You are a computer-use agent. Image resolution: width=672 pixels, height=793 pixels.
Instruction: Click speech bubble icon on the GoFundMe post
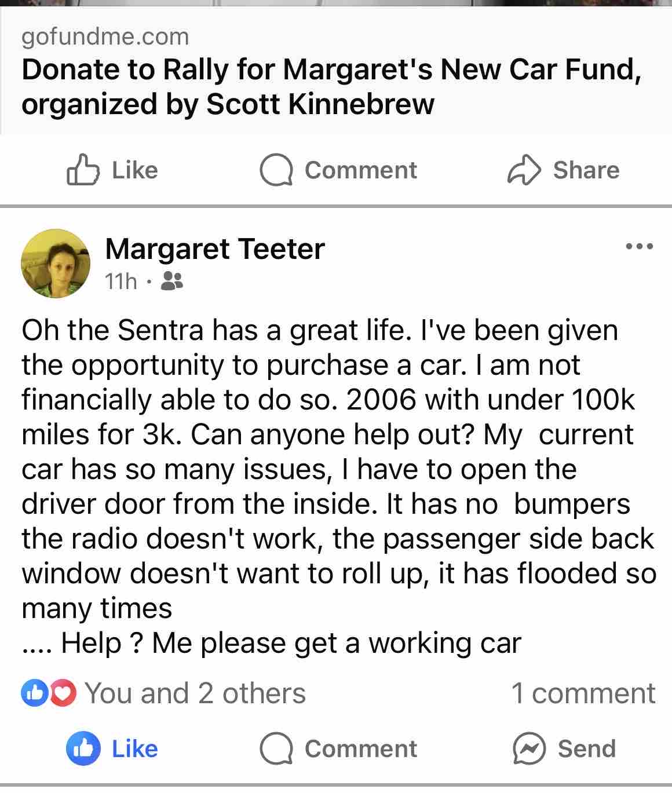point(276,170)
